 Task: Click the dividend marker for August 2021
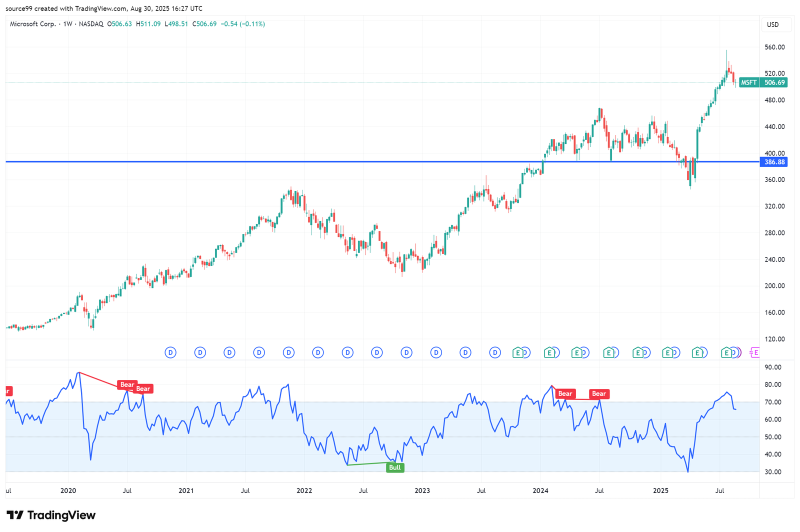pos(259,352)
